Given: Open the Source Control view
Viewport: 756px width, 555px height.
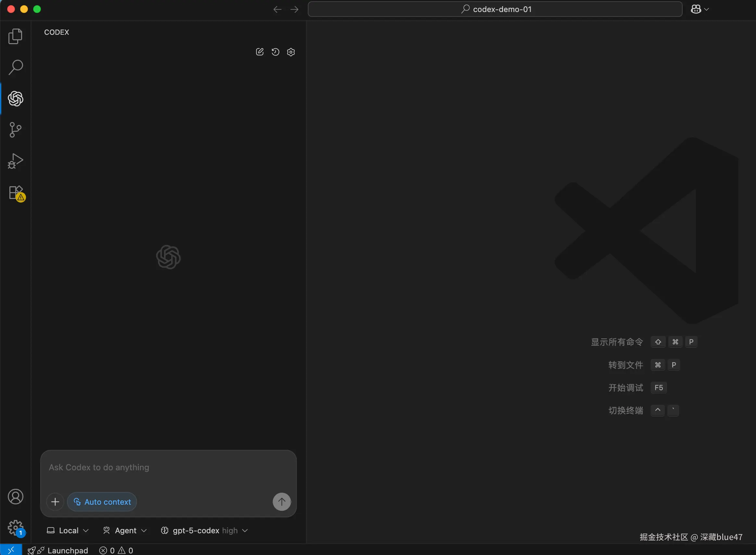Looking at the screenshot, I should tap(15, 130).
